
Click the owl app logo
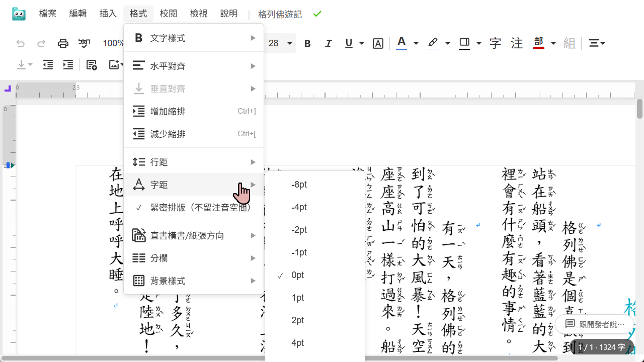19,14
